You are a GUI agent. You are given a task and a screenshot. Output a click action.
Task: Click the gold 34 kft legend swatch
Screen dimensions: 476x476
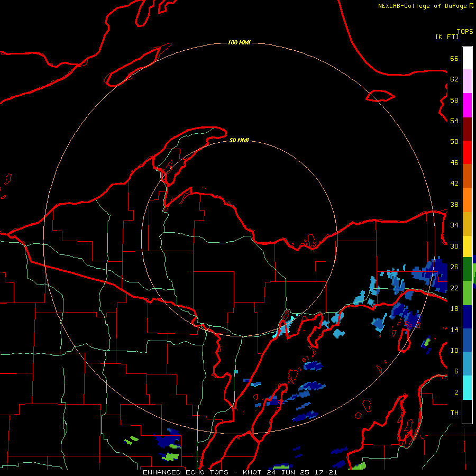[467, 224]
